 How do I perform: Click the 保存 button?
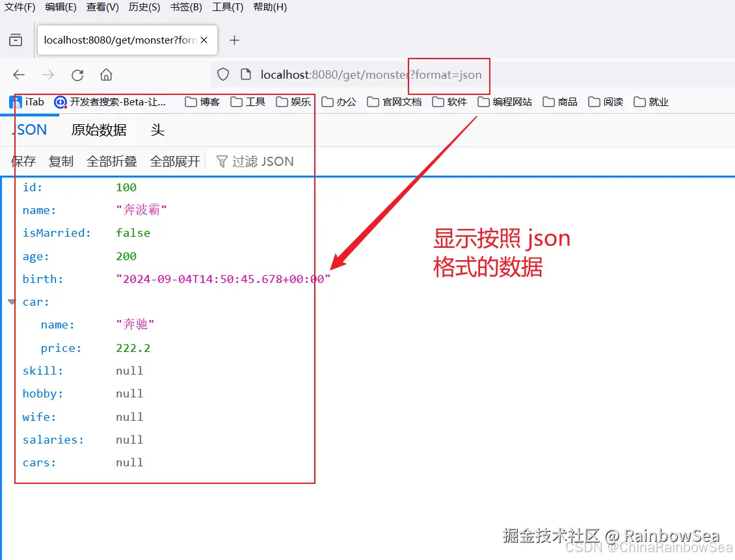point(23,161)
